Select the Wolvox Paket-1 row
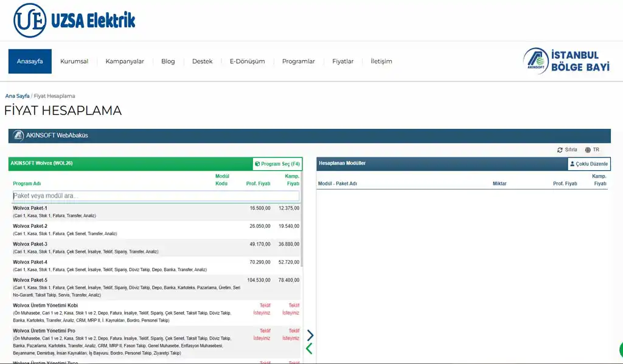 pyautogui.click(x=122, y=211)
